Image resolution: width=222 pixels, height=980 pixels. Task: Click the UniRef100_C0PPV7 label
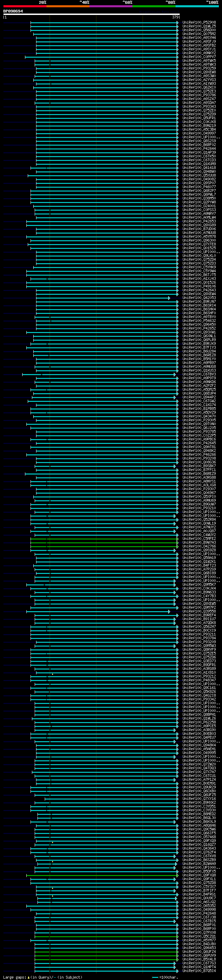pos(199,57)
